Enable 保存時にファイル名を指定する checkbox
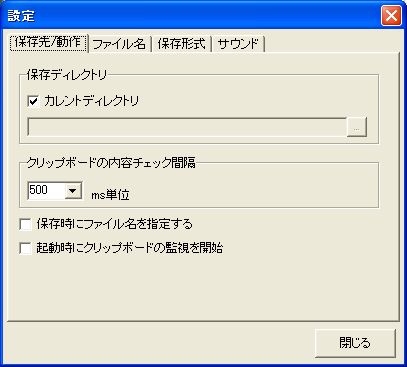The image size is (407, 367). (26, 224)
